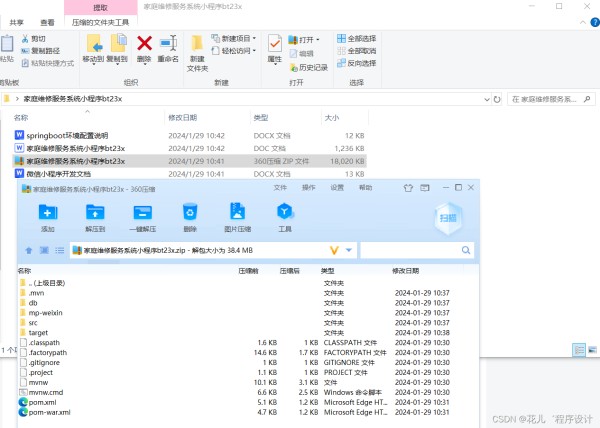Screen dimensions: 600x428
Task: Open the 帮助 menu in 360压缩
Action: point(365,187)
